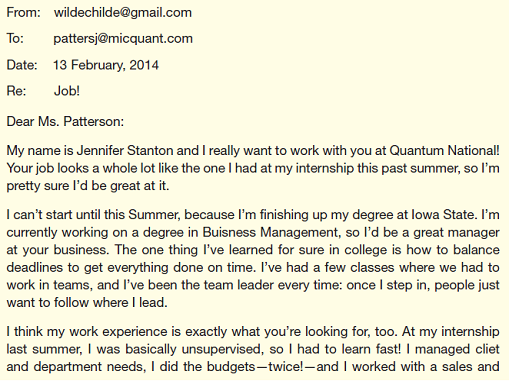The width and height of the screenshot is (509, 381).
Task: Click the From: label
Action: click(23, 13)
